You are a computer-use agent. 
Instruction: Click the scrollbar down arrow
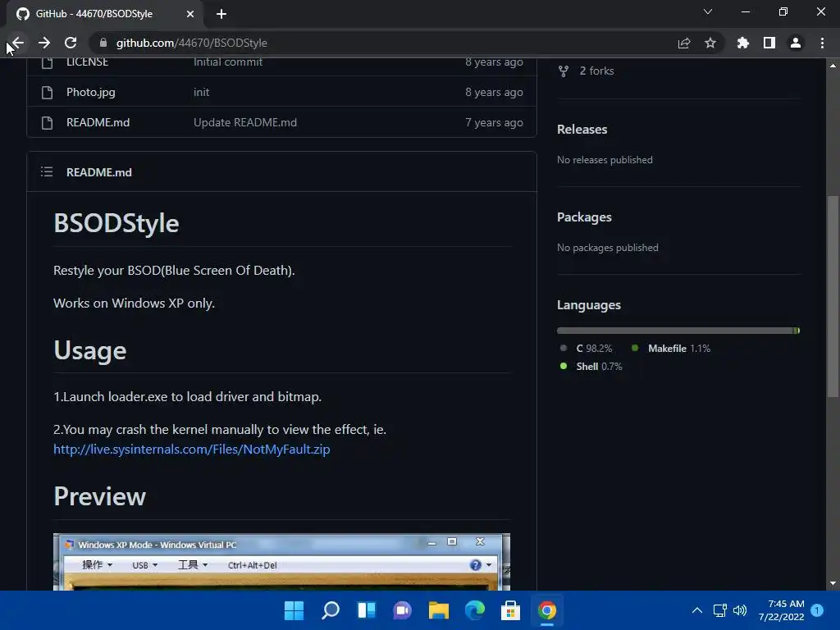[x=833, y=583]
